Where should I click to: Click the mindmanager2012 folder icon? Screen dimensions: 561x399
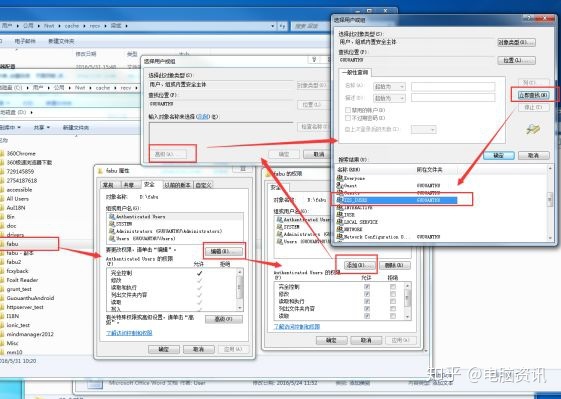pos(2,334)
